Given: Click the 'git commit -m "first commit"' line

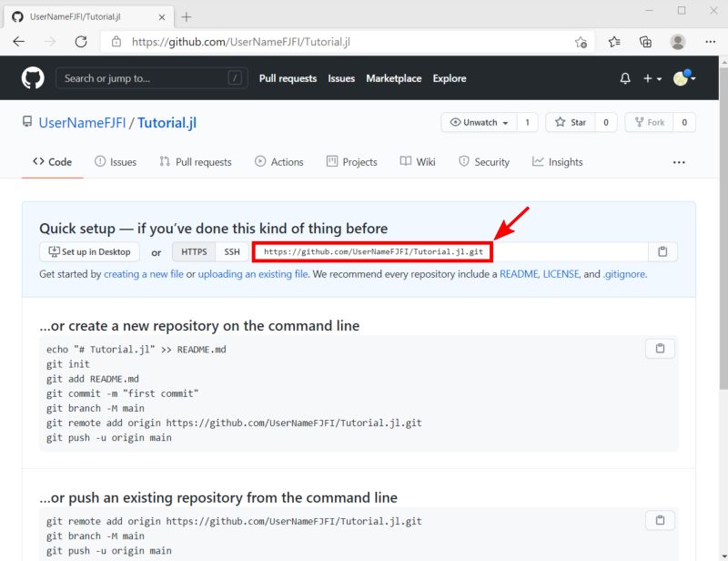Looking at the screenshot, I should click(122, 393).
